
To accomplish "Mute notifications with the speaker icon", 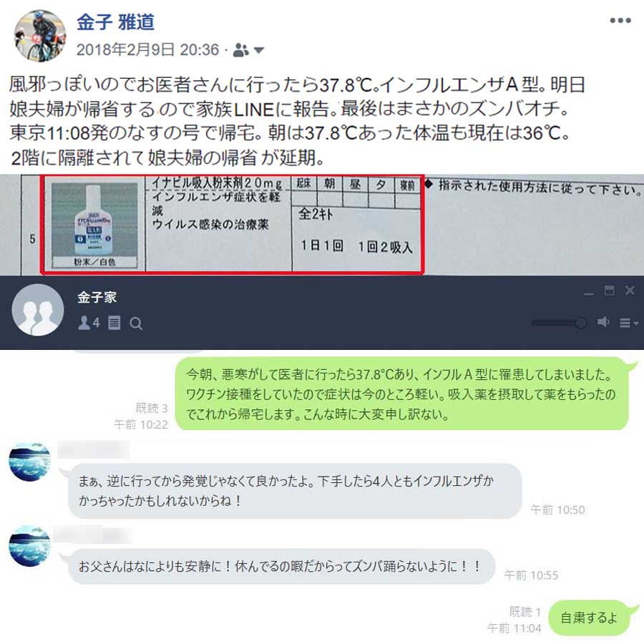I will click(603, 323).
